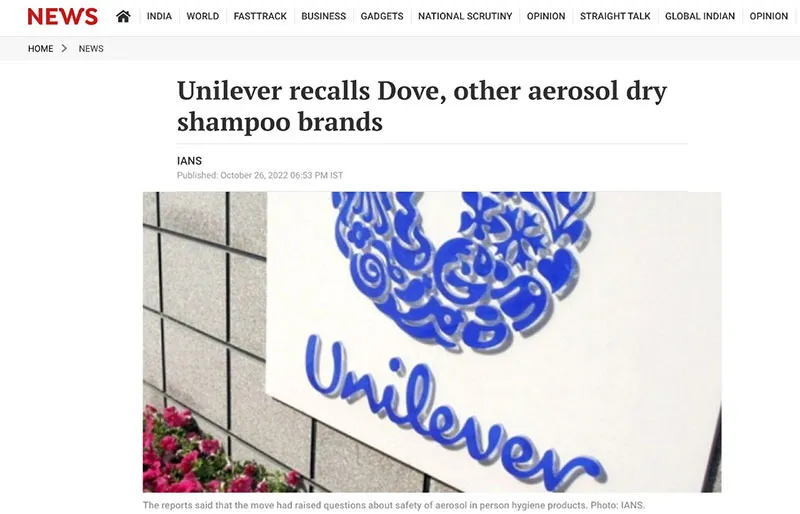800x514 pixels.
Task: Go to the FASTTRACK section
Action: click(x=260, y=16)
